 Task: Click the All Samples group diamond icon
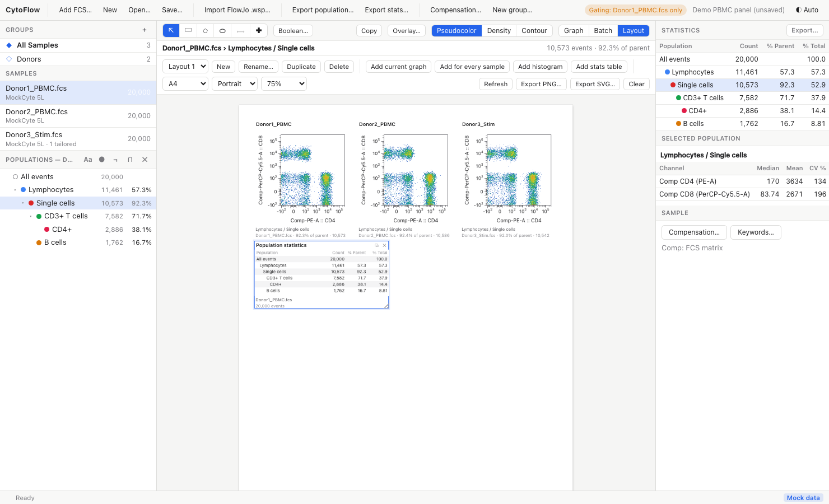point(9,45)
